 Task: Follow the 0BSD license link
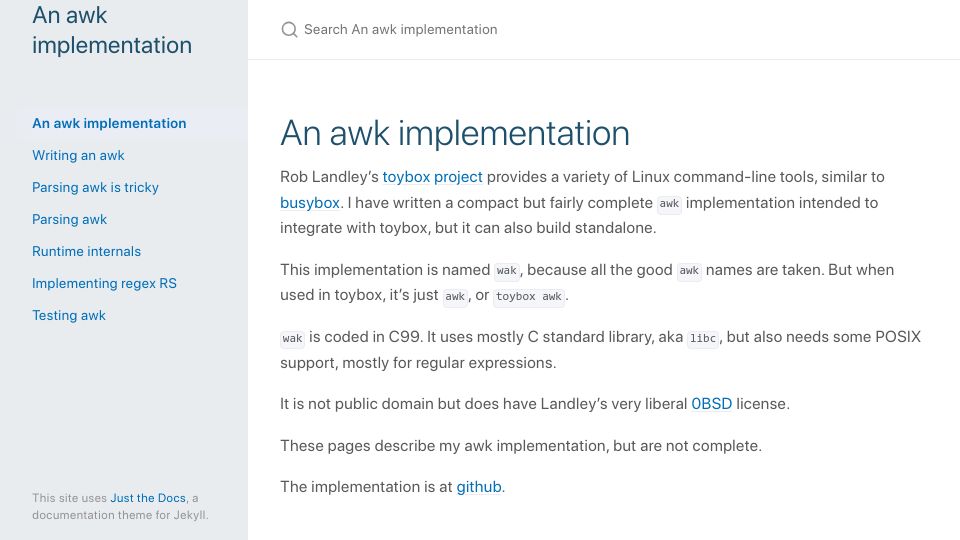click(711, 404)
